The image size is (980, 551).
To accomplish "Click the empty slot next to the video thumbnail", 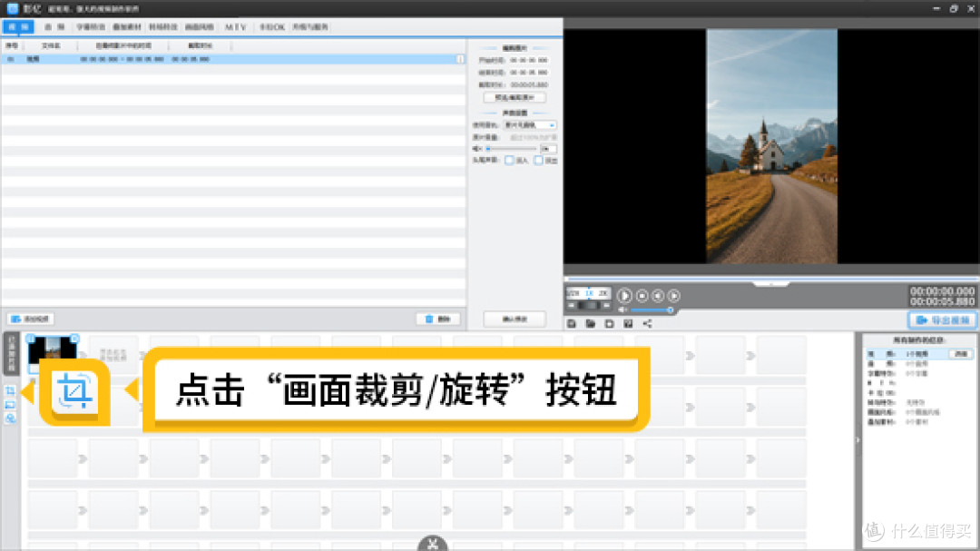I will pyautogui.click(x=113, y=355).
